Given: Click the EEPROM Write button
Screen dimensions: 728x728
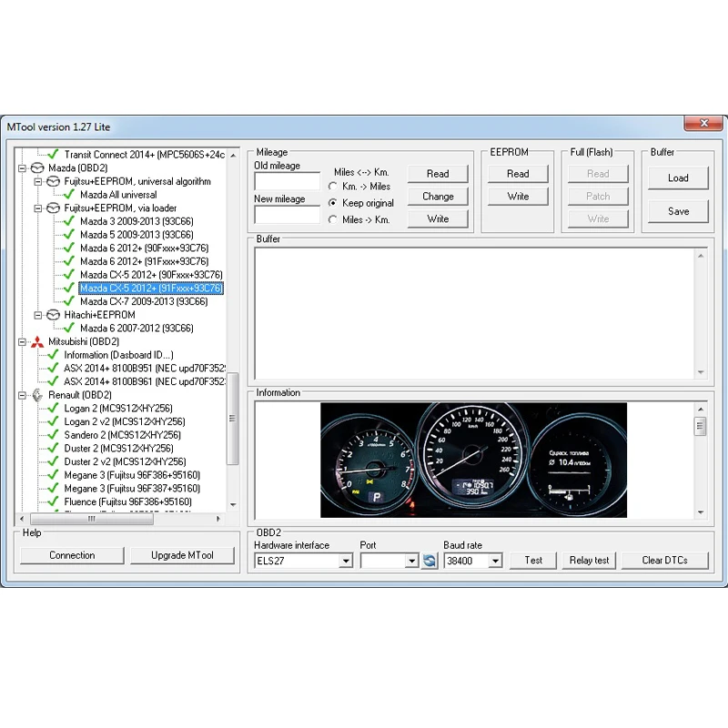Looking at the screenshot, I should coord(518,197).
